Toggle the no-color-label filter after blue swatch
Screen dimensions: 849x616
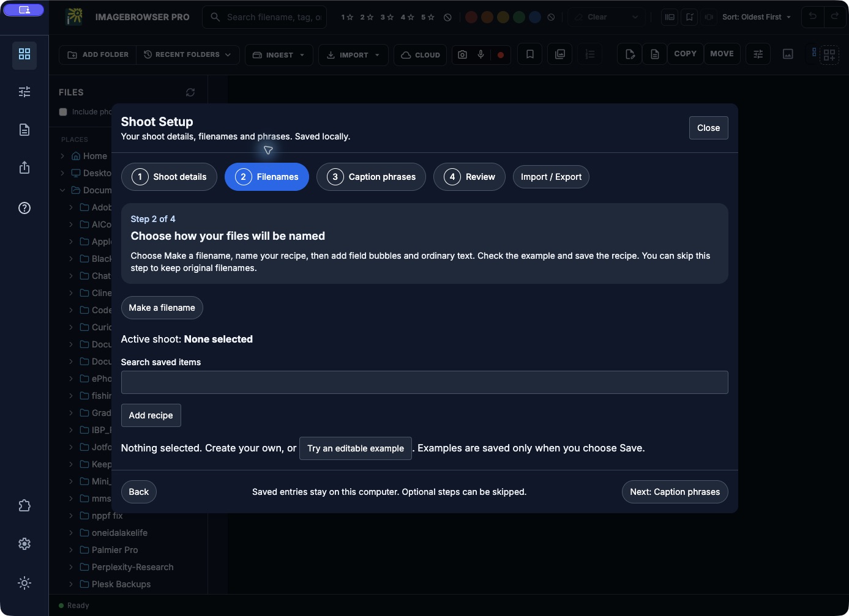coord(551,17)
